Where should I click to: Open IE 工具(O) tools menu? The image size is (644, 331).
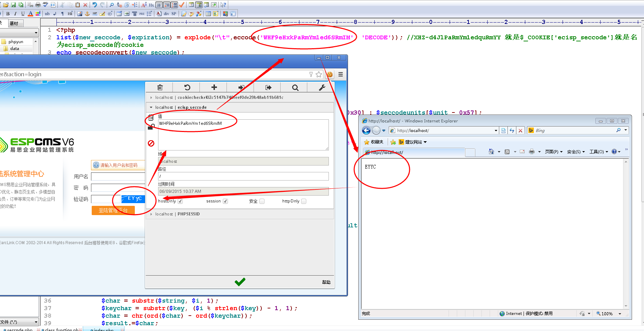point(598,151)
